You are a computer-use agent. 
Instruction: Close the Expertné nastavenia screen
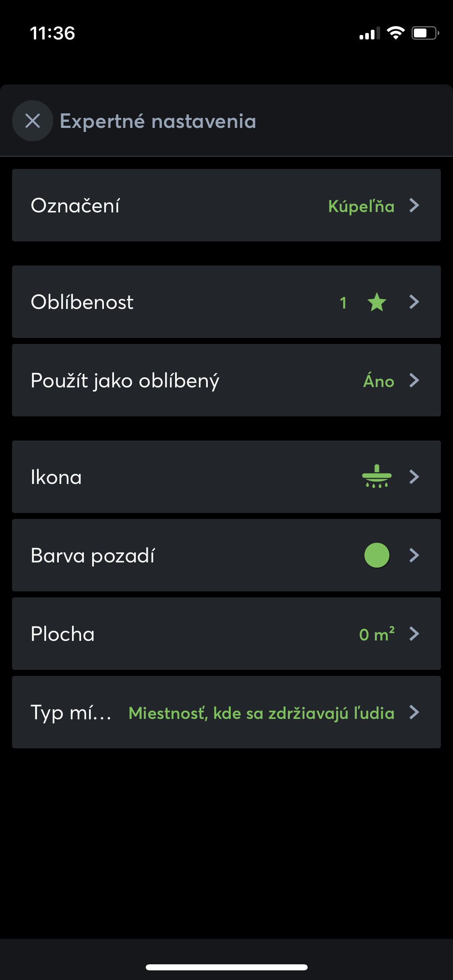coord(33,121)
